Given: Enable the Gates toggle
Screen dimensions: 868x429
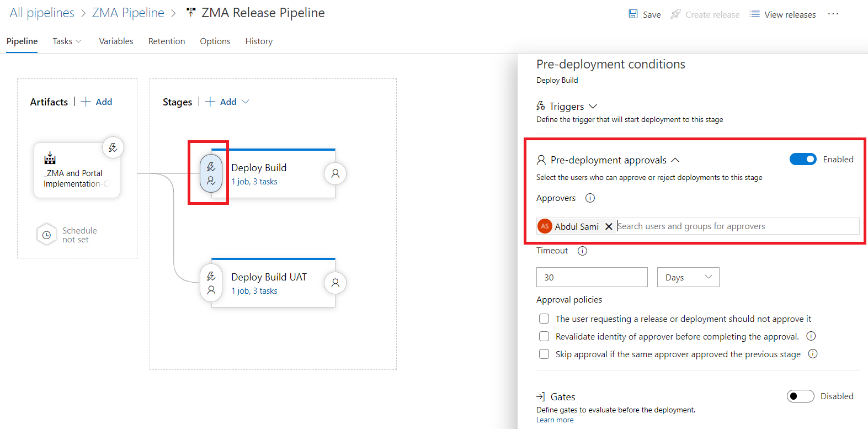Looking at the screenshot, I should click(800, 396).
